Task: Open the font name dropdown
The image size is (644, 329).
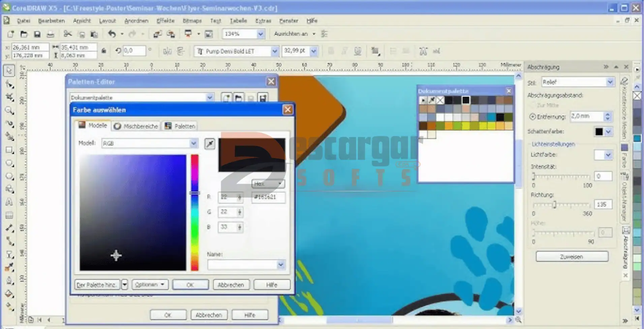Action: [274, 51]
